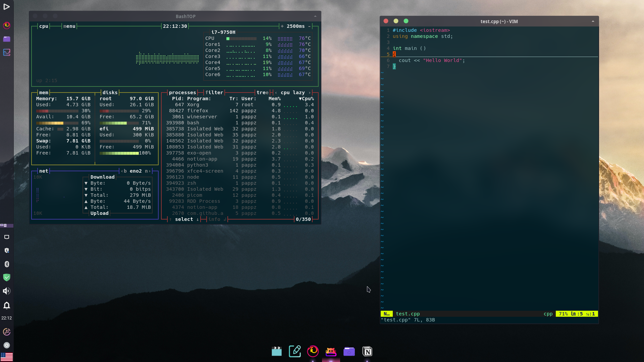
Task: Switch keyboard layout via US flag
Action: pos(7,357)
